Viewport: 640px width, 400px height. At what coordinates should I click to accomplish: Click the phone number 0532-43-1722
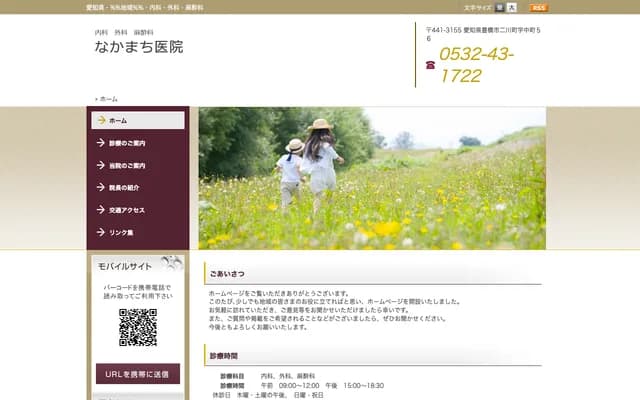pos(478,65)
